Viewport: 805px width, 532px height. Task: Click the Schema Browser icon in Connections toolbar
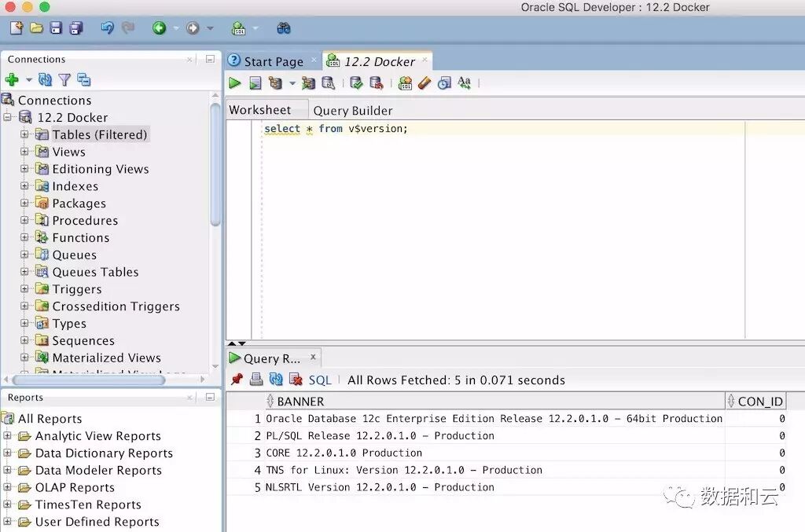(83, 79)
